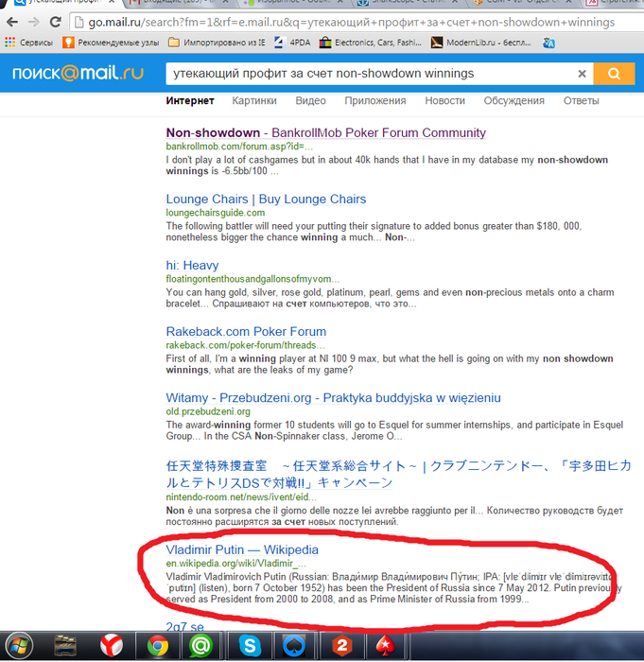Click the mail.ru search query field
This screenshot has height=662, width=644.
(x=370, y=74)
